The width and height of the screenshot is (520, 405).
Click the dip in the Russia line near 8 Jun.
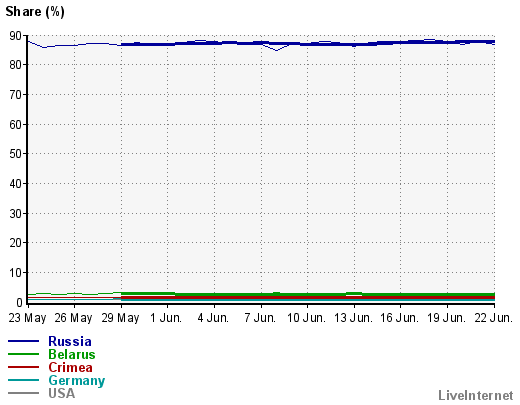click(x=276, y=50)
